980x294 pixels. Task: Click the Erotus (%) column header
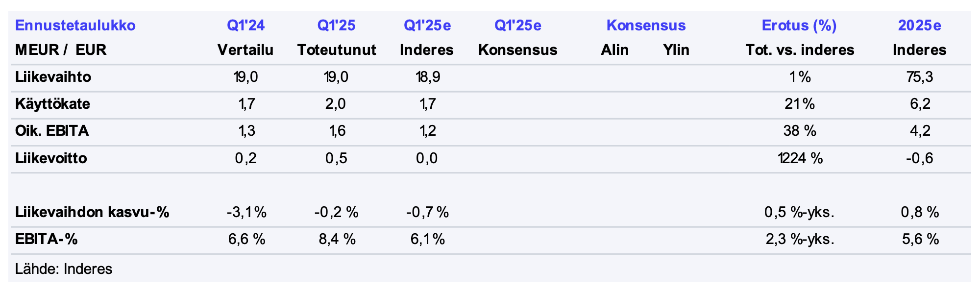[799, 25]
